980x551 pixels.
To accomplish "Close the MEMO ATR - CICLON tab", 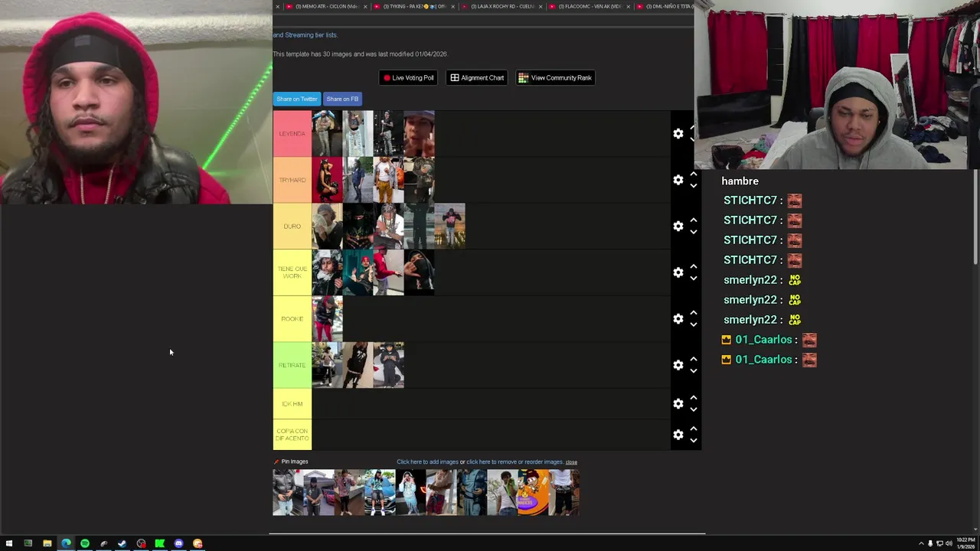I will click(x=365, y=6).
